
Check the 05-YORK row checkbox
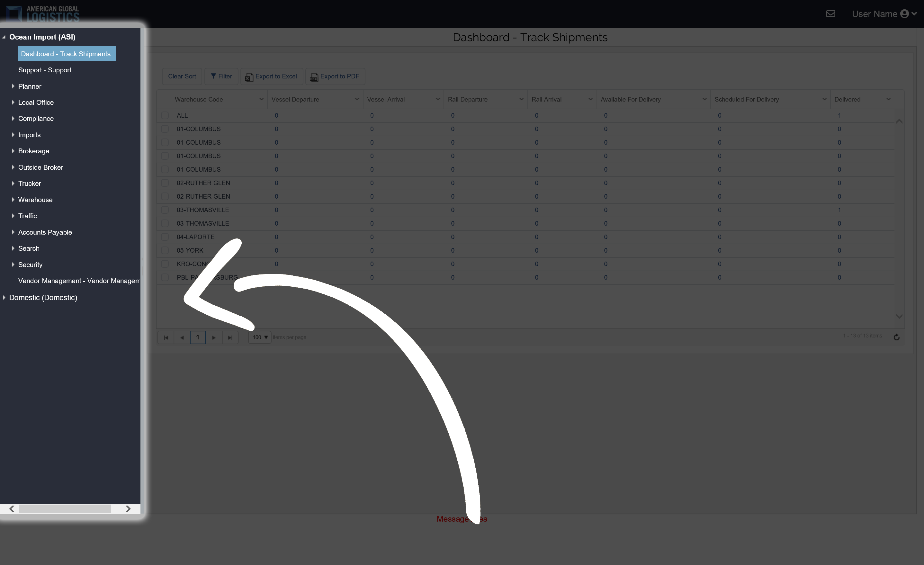click(x=165, y=250)
